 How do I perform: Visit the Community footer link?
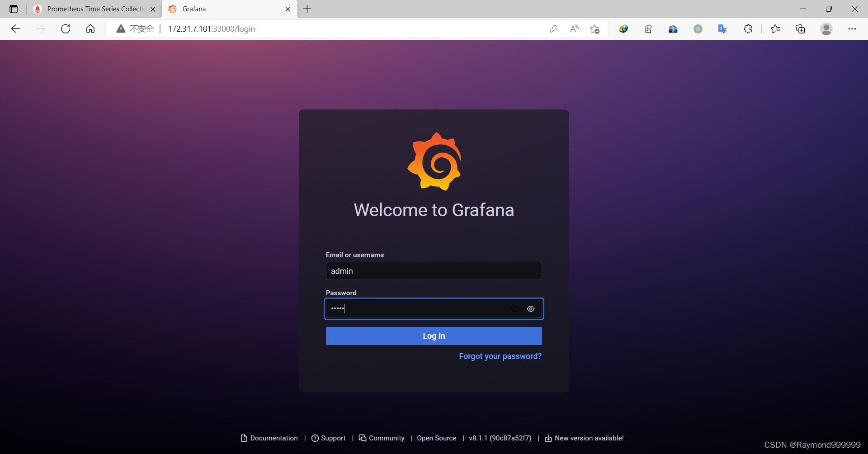click(x=382, y=438)
